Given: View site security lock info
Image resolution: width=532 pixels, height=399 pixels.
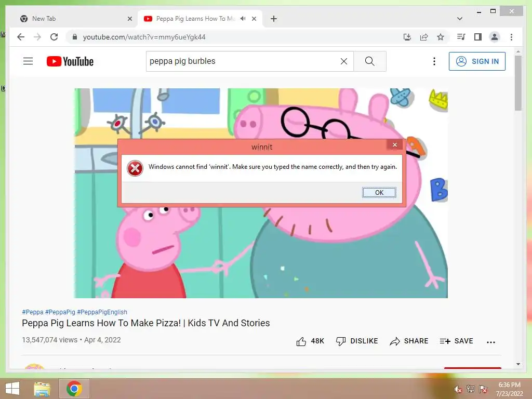Looking at the screenshot, I should [x=75, y=37].
